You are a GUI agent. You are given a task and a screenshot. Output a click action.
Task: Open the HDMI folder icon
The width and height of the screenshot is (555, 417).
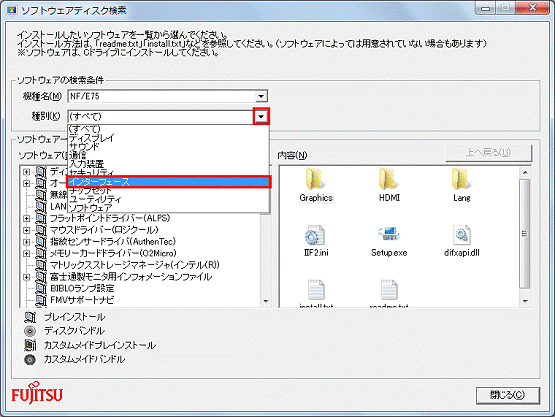(388, 179)
